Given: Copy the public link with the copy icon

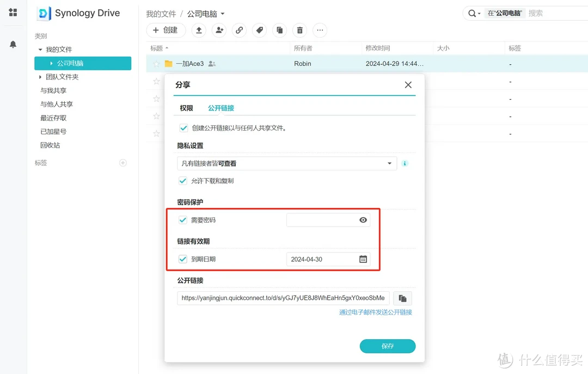Looking at the screenshot, I should click(x=402, y=298).
